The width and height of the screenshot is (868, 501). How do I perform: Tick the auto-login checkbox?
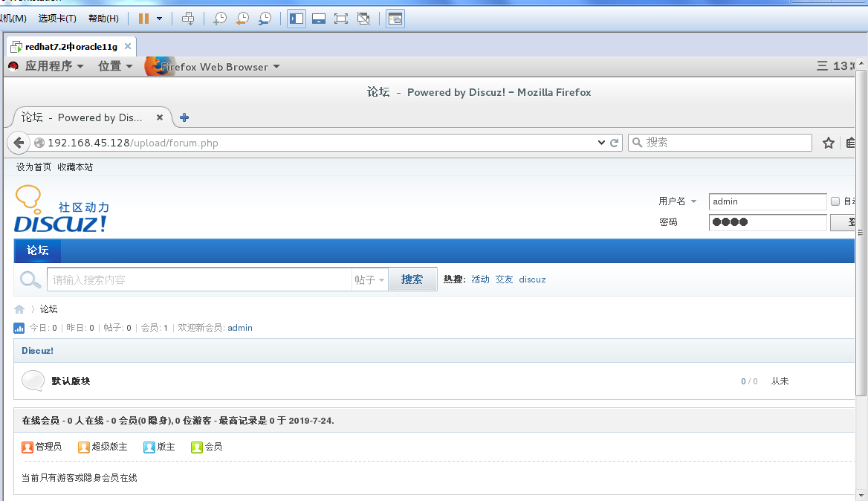[x=835, y=201]
